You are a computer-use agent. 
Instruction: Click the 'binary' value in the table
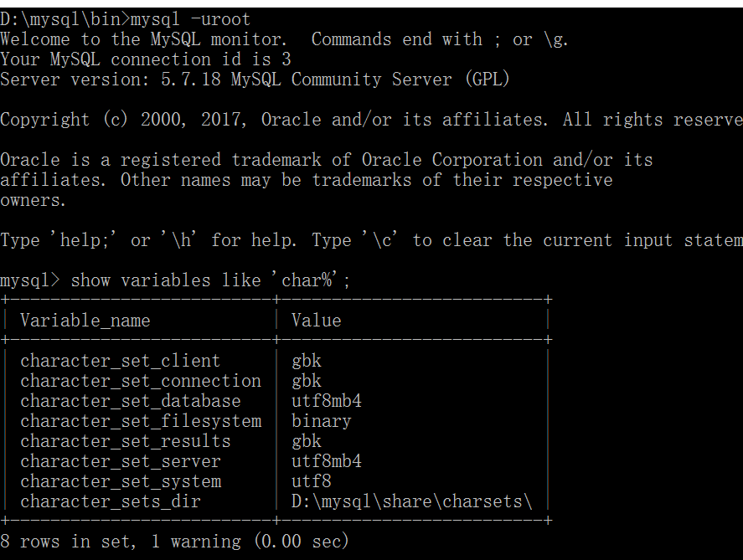point(322,421)
